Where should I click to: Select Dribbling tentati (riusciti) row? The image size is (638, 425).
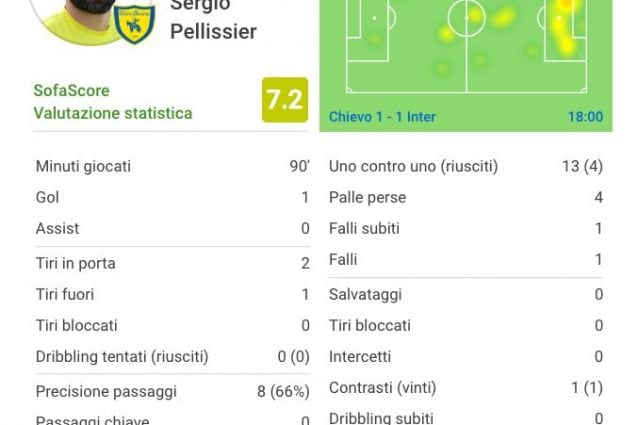pyautogui.click(x=173, y=357)
